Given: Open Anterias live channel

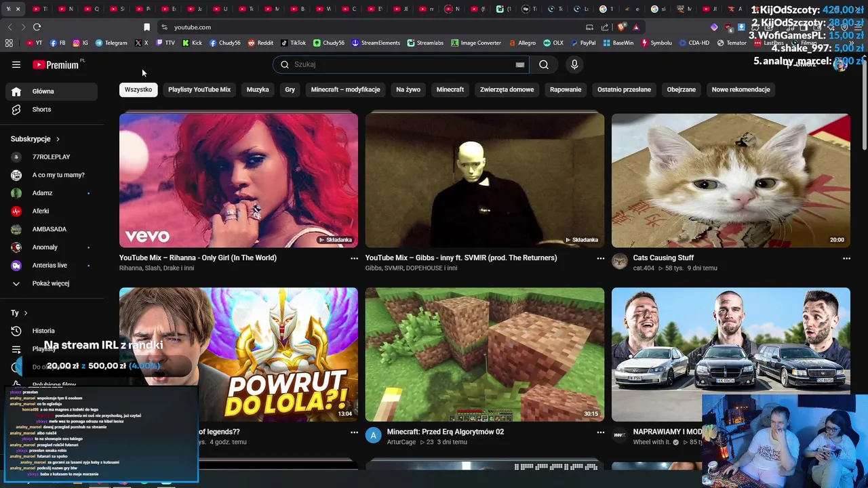Looking at the screenshot, I should [x=52, y=265].
